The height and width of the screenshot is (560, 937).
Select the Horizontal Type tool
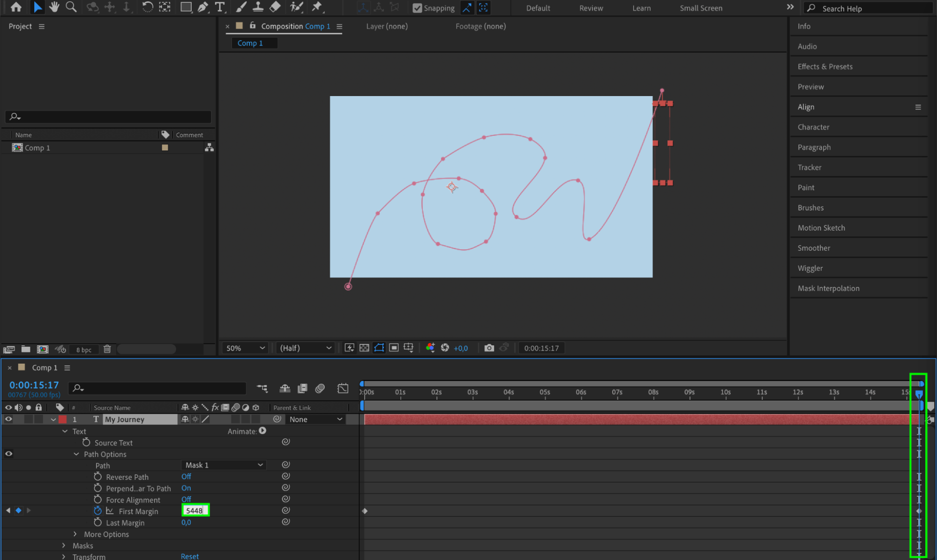[219, 7]
